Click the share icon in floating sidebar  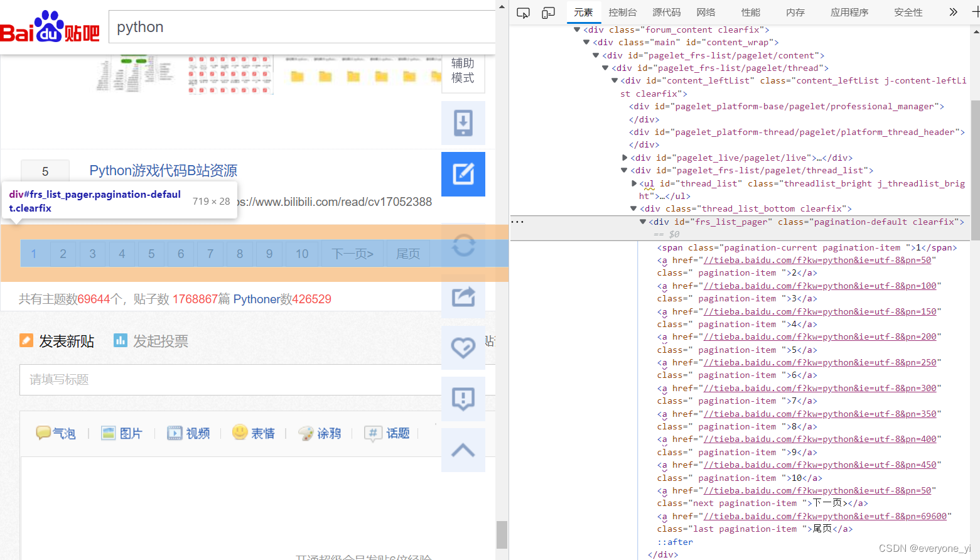[x=463, y=296]
